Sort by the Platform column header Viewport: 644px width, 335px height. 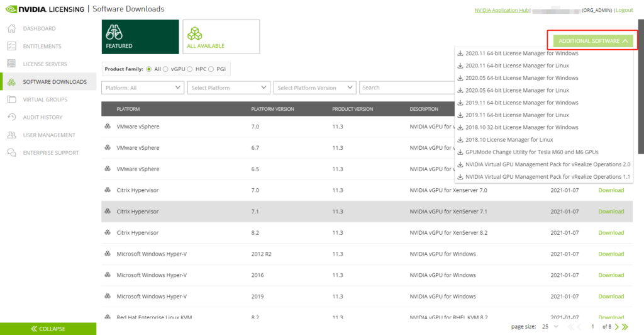[x=128, y=109]
